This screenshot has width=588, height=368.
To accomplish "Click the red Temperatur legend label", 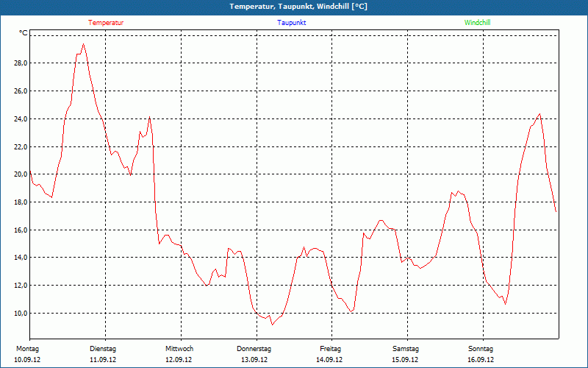I will (106, 23).
